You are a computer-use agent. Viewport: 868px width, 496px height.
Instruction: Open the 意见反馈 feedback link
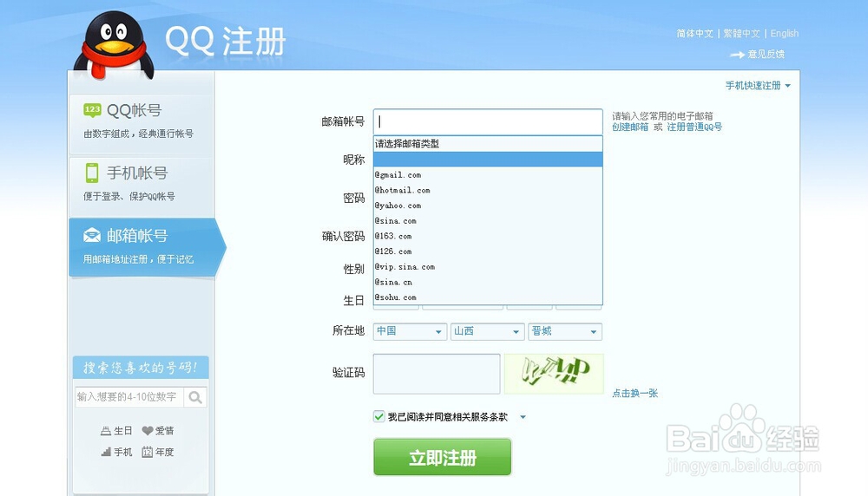(766, 54)
